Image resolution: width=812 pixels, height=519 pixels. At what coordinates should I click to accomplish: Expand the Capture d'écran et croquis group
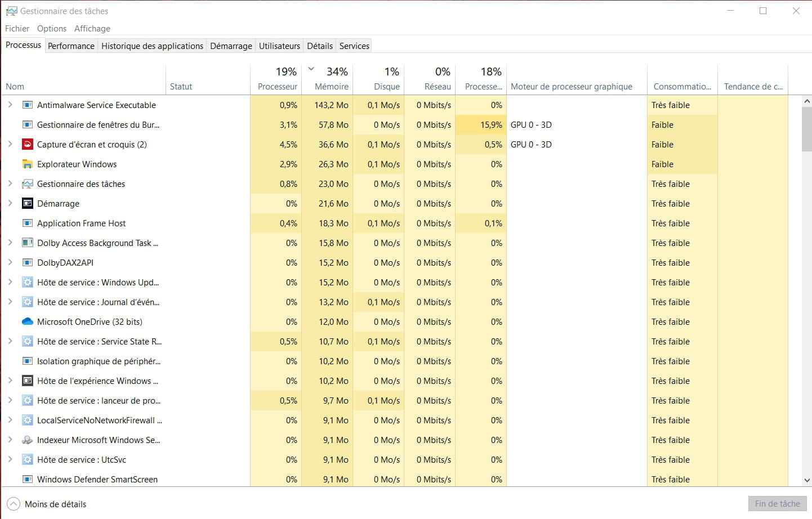pos(10,144)
